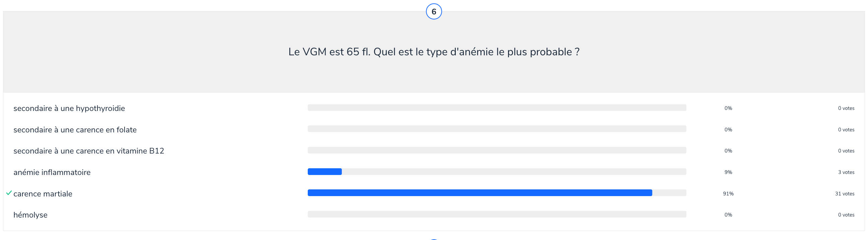Click the question text about VGM 65 fl
The image size is (868, 240).
(x=434, y=52)
